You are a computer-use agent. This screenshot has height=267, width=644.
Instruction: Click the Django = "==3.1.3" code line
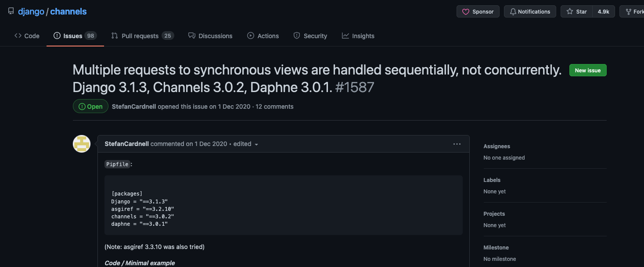140,201
